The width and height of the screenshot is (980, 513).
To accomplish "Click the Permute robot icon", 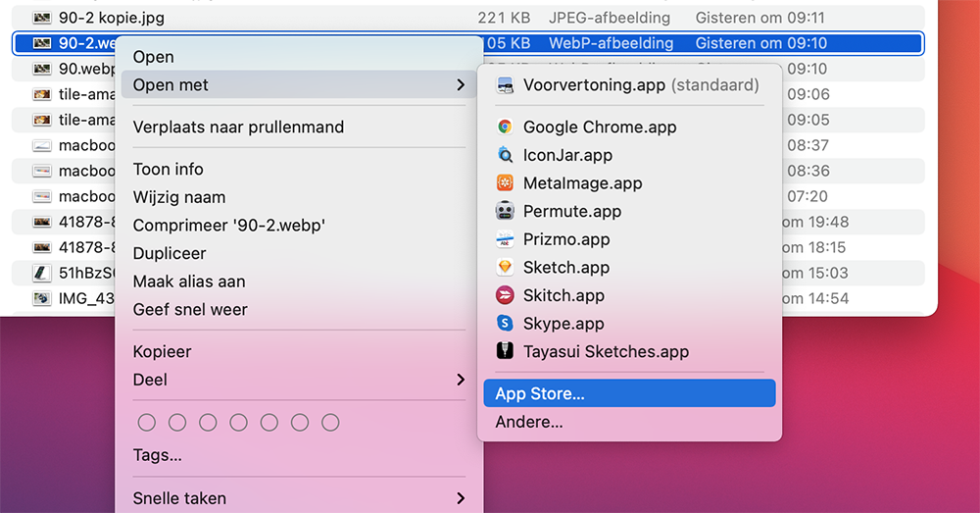I will point(505,211).
